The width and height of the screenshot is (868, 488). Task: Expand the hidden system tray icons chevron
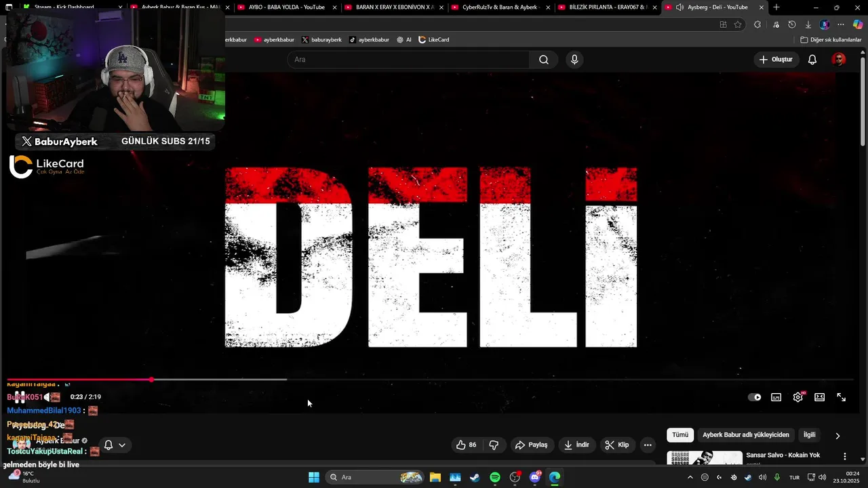[x=690, y=477]
